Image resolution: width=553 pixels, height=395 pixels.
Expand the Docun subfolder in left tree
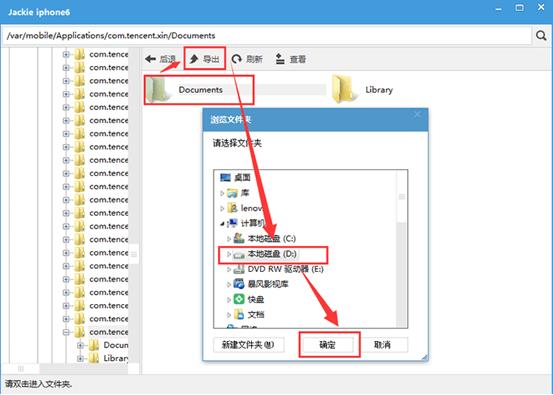click(x=80, y=345)
